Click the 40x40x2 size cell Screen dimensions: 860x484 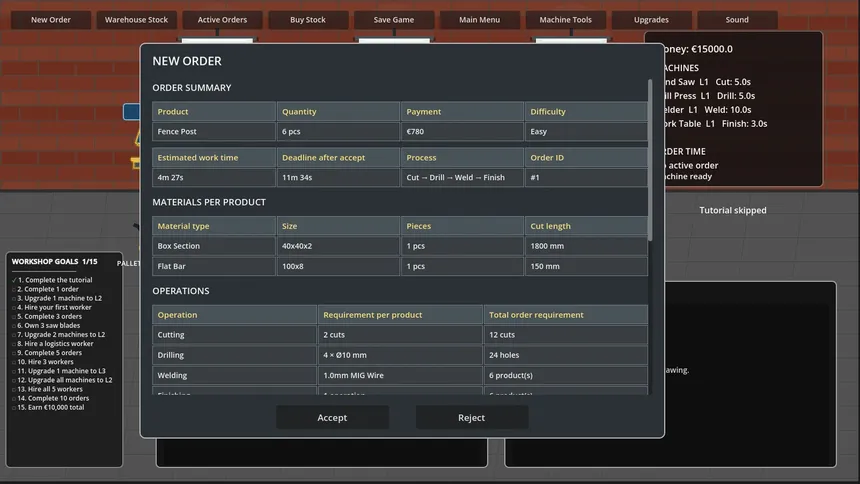point(338,246)
